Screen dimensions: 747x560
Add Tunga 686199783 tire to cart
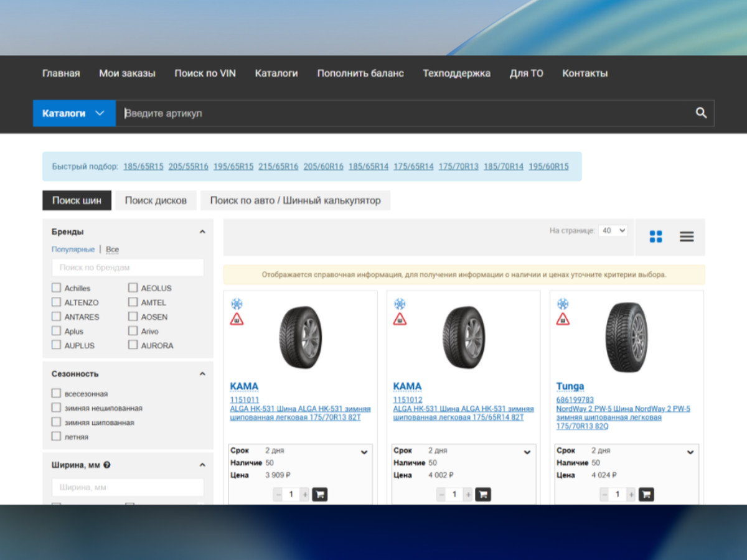(x=646, y=495)
